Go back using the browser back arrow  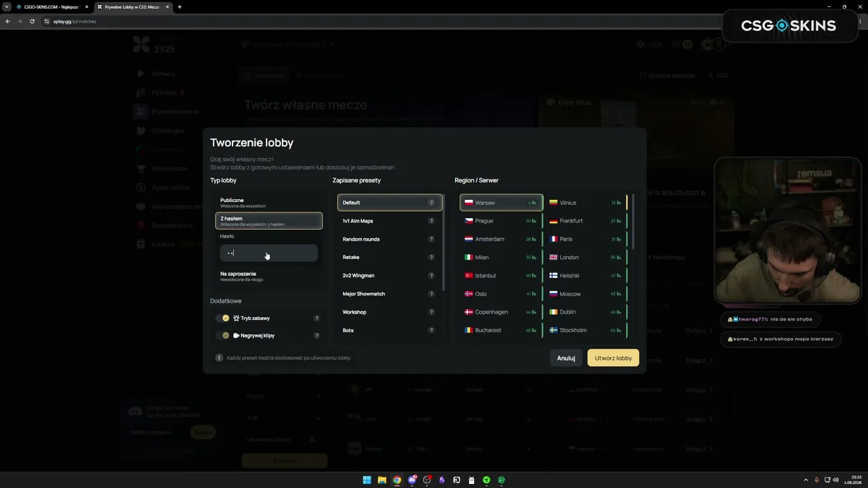tap(7, 21)
